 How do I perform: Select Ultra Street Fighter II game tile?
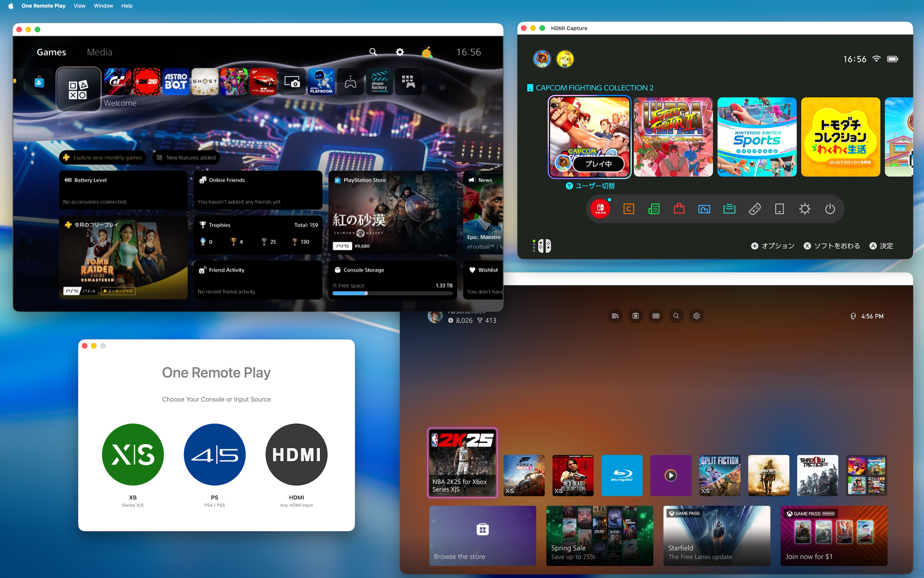(673, 137)
